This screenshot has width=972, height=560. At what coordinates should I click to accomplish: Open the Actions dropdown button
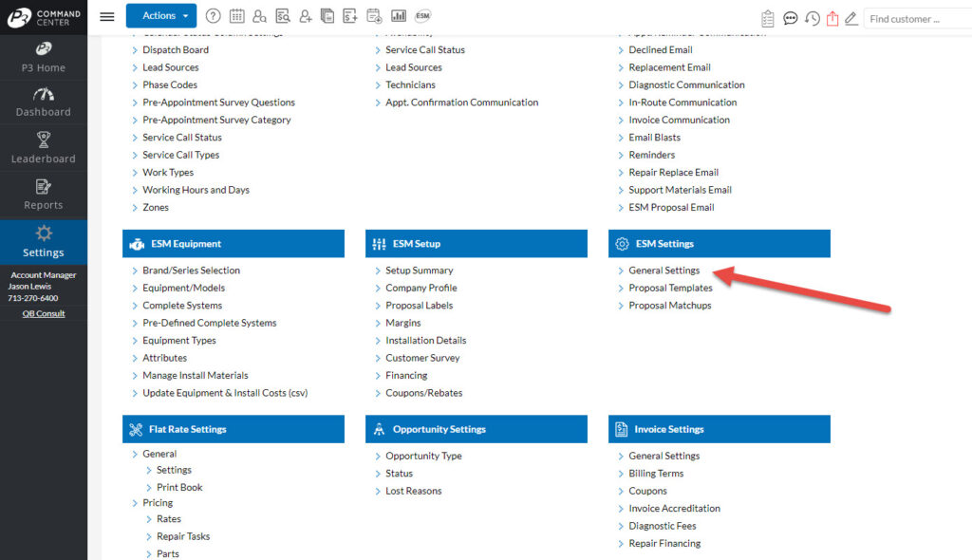coord(160,16)
